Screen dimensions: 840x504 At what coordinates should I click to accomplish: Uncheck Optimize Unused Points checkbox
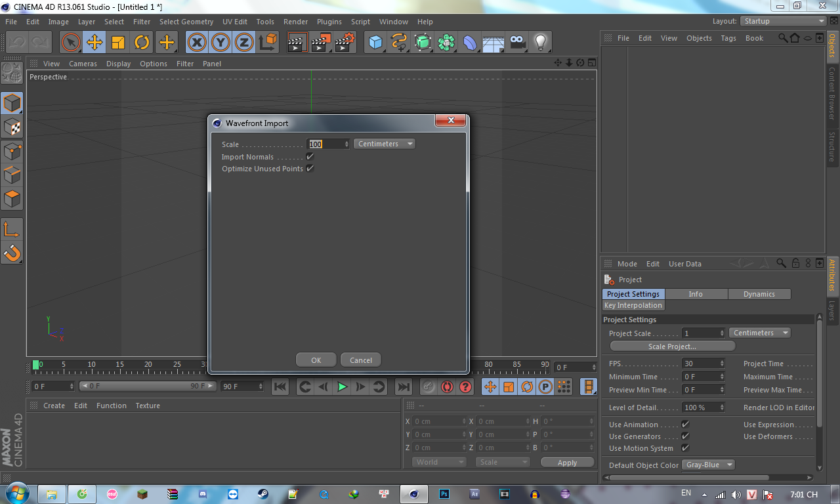[x=310, y=169]
